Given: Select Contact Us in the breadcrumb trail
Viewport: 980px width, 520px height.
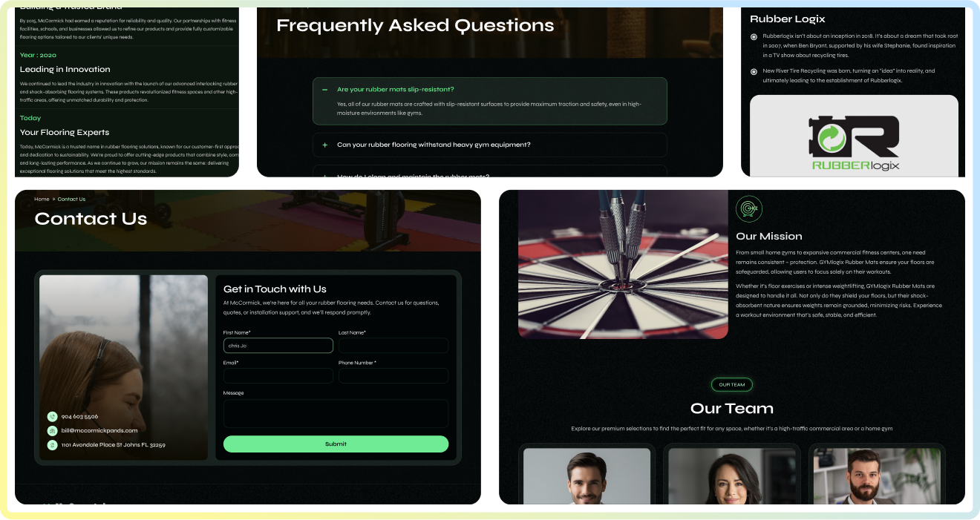Looking at the screenshot, I should [x=72, y=199].
